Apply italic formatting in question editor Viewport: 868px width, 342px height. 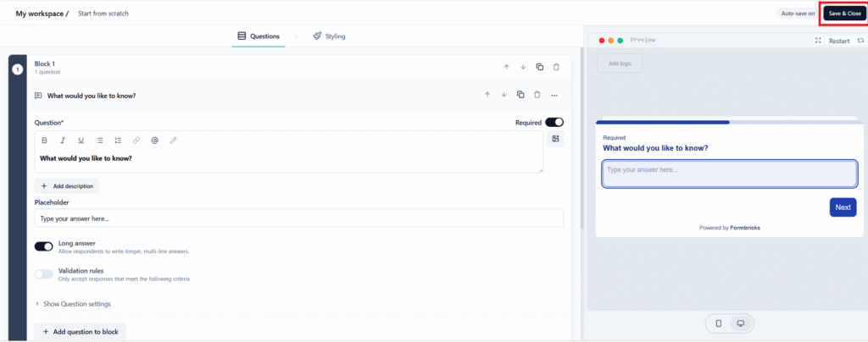pyautogui.click(x=63, y=141)
